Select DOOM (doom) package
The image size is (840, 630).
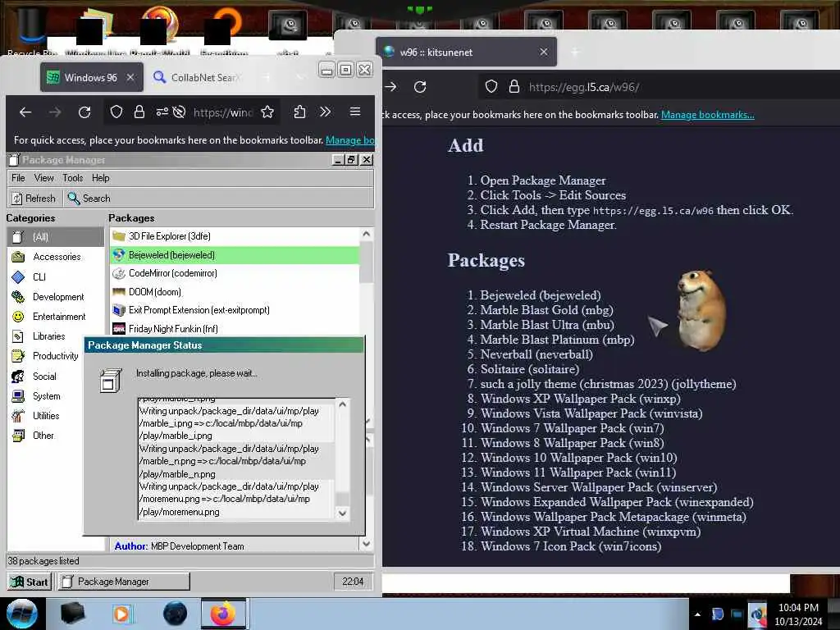point(235,292)
